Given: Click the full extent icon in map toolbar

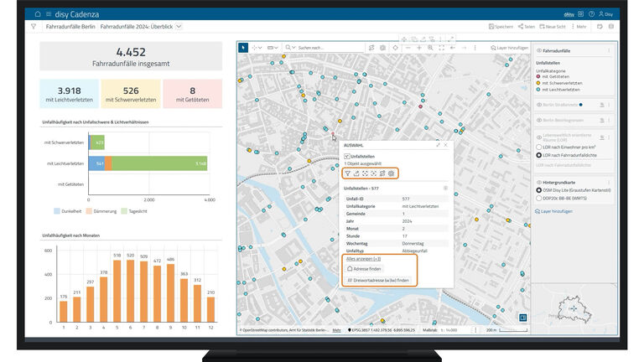Looking at the screenshot, I should pos(441,48).
